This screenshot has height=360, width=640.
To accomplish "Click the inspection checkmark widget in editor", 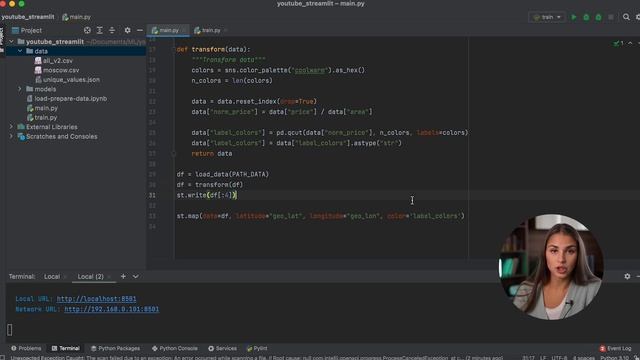I will tap(618, 43).
